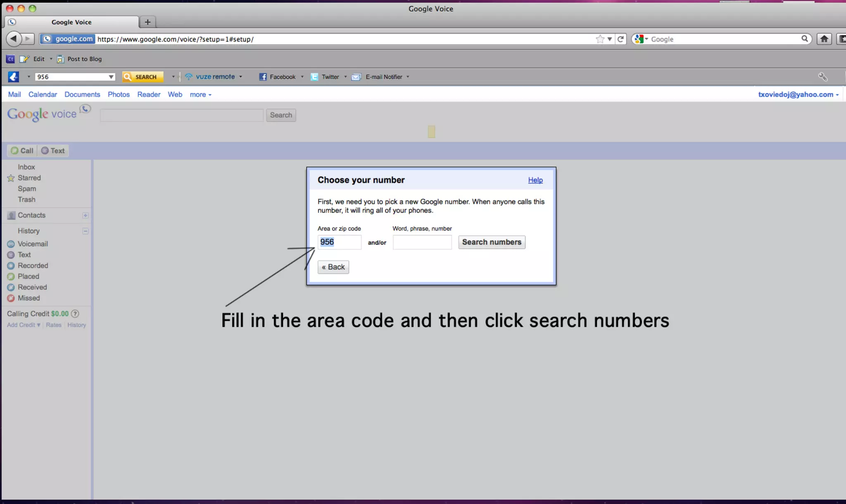
Task: Click the Word, phrase, number field
Action: (x=422, y=242)
